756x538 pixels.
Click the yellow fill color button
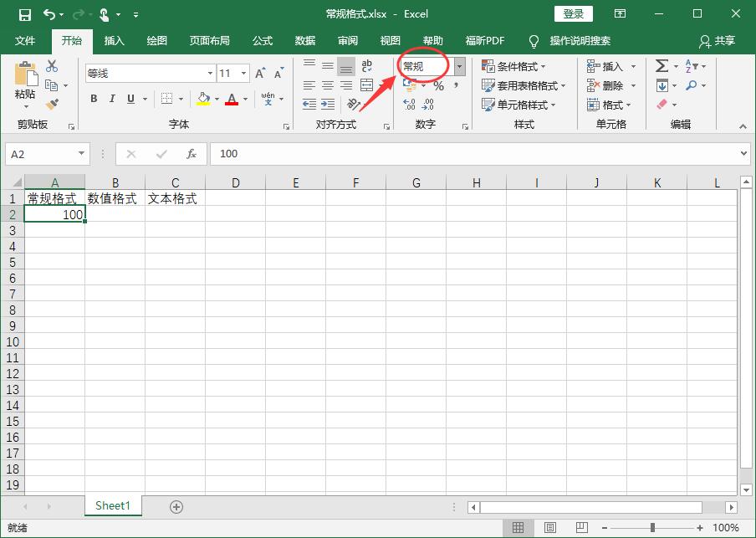coord(203,99)
